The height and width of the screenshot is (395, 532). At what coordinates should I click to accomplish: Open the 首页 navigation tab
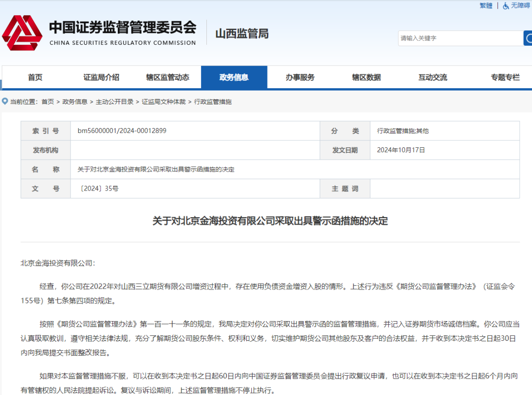pos(35,77)
